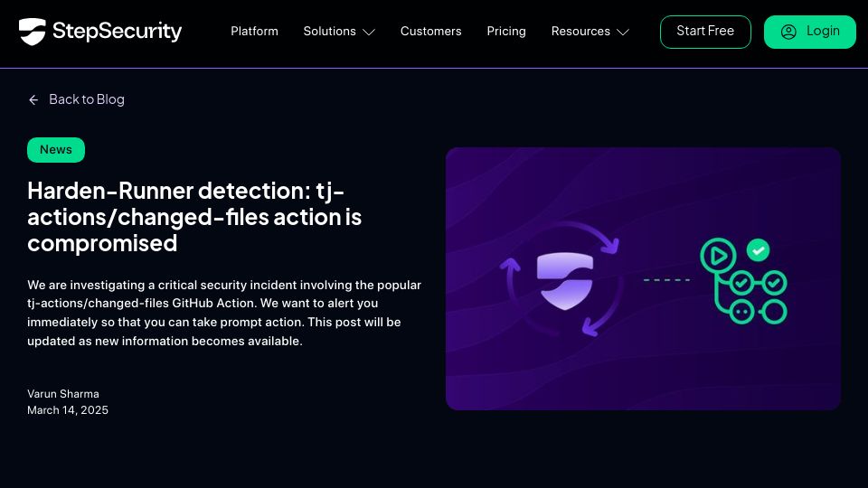Expand the Resources dropdown chevron
The image size is (868, 488).
click(x=623, y=33)
